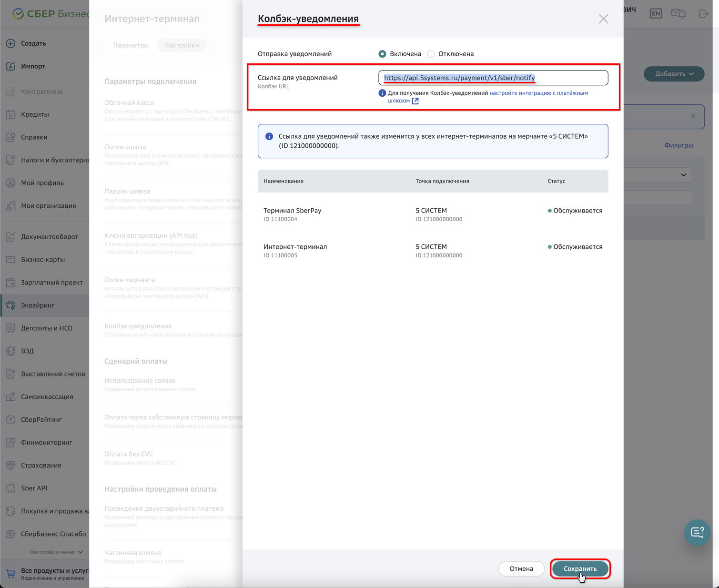
Task: Click the Покупка и продажа валюты icon
Action: [x=10, y=511]
